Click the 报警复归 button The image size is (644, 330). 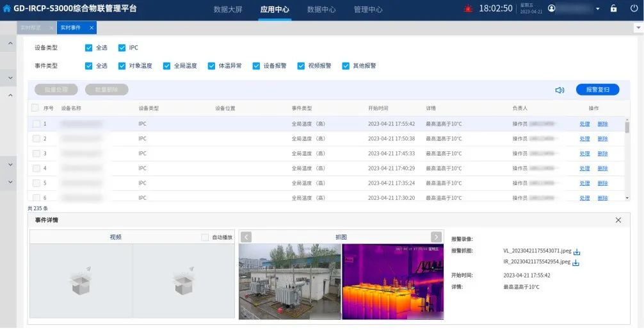pyautogui.click(x=597, y=90)
